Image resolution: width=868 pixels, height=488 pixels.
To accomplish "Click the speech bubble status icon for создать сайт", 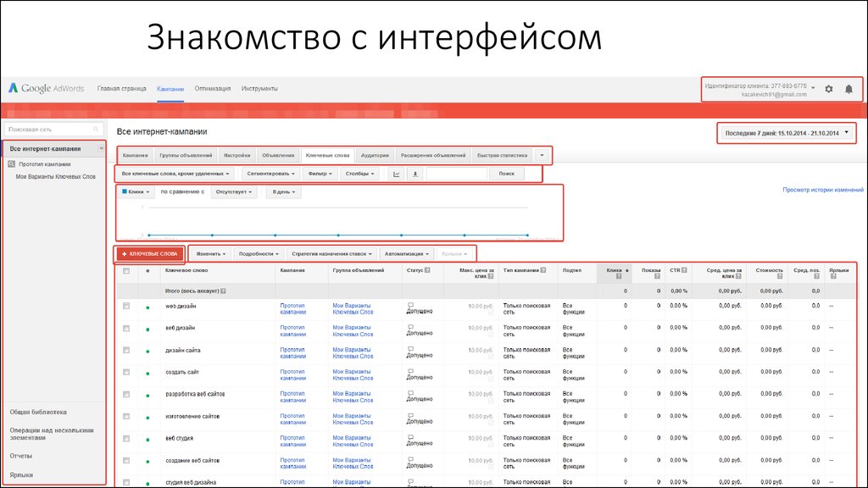I will (410, 371).
